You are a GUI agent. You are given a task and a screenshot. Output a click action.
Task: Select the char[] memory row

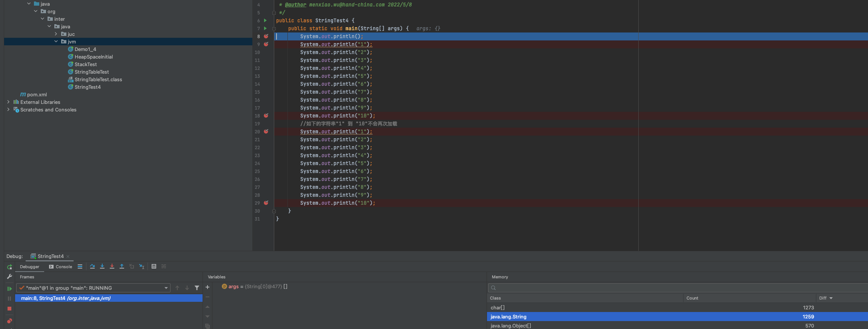tap(678, 307)
